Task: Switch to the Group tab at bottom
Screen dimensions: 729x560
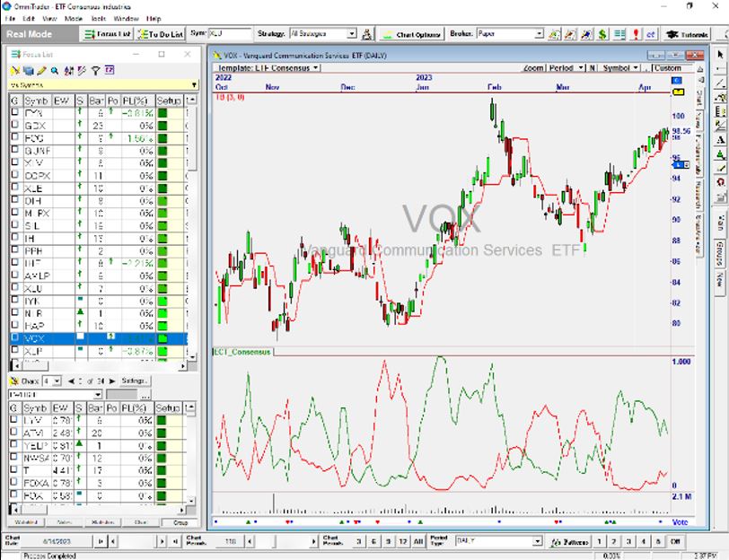Action: [180, 522]
